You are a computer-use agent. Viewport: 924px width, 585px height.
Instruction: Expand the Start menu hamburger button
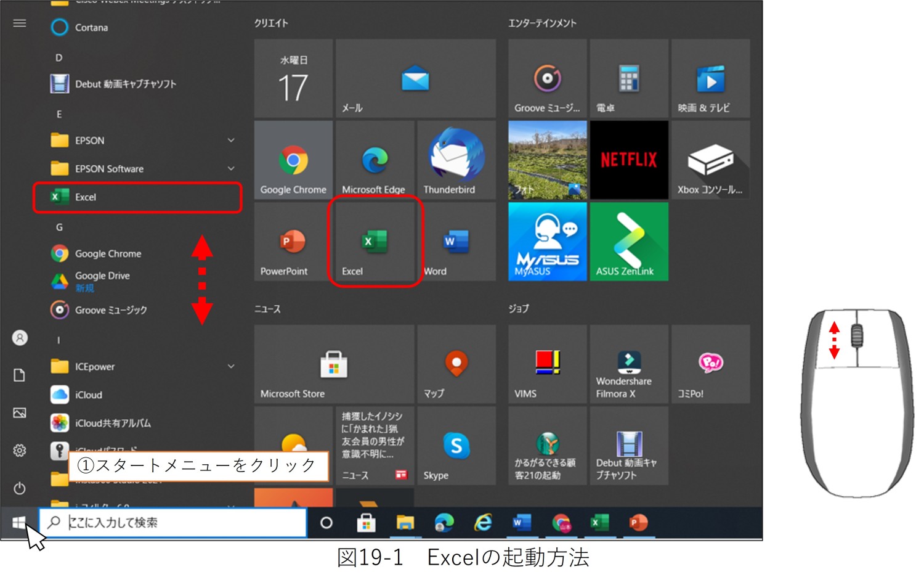click(x=20, y=23)
